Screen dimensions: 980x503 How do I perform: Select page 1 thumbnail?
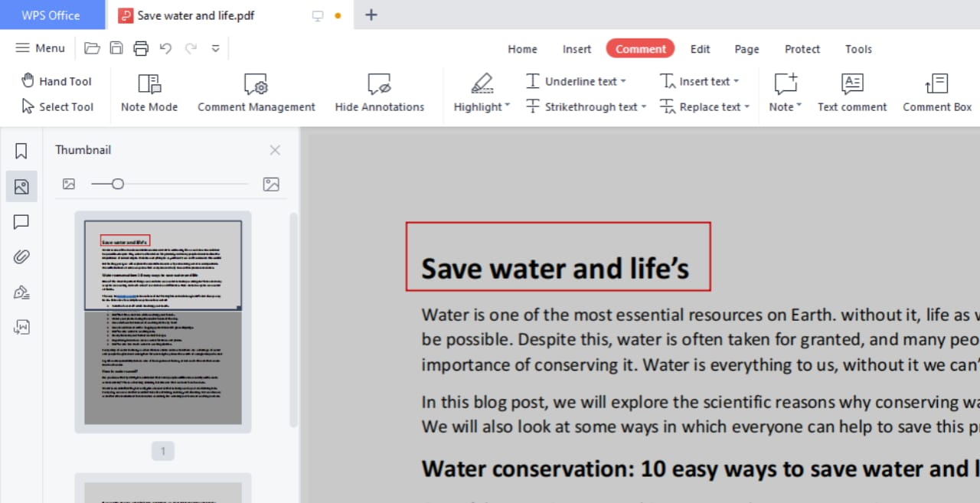[162, 322]
